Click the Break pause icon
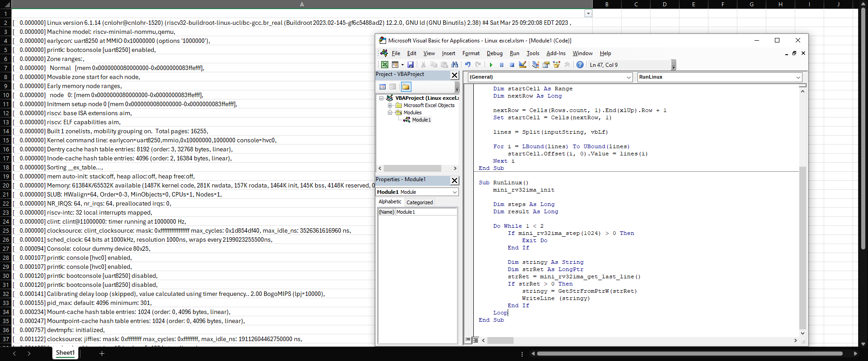Image resolution: width=868 pixels, height=361 pixels. (x=501, y=65)
